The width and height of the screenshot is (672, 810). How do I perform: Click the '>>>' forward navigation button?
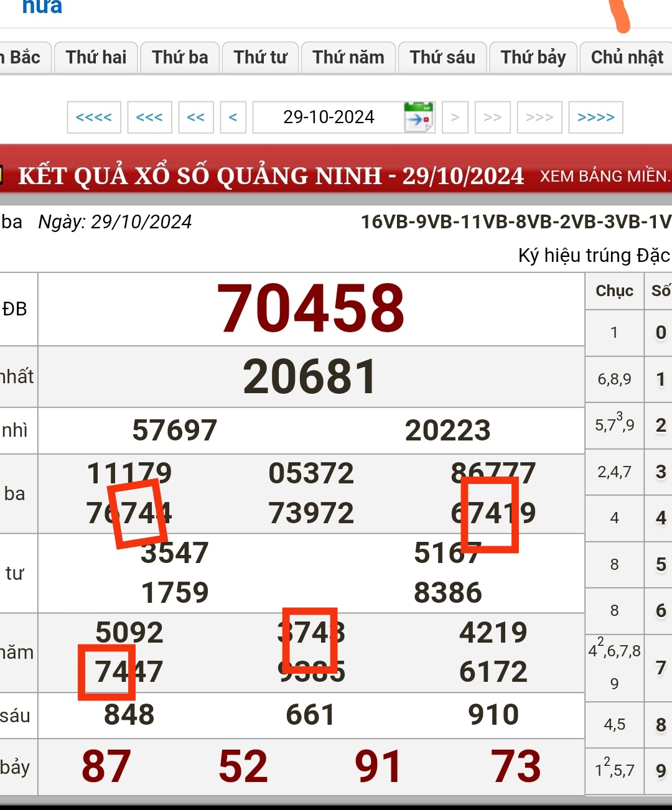coord(539,117)
